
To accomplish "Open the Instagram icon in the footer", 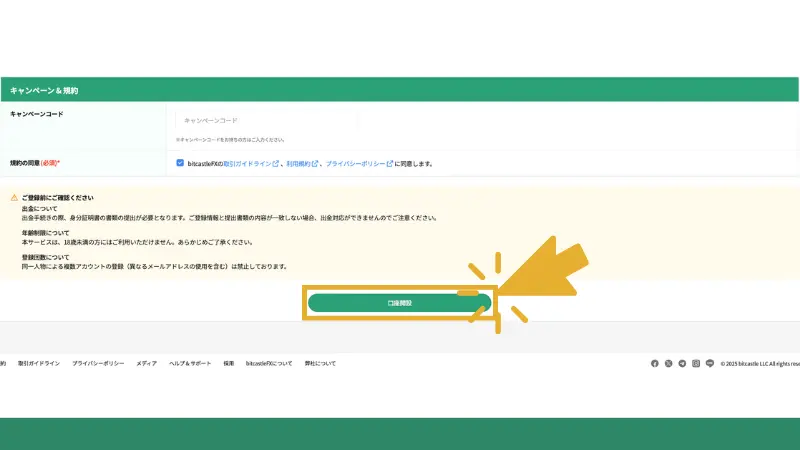I will pyautogui.click(x=696, y=363).
